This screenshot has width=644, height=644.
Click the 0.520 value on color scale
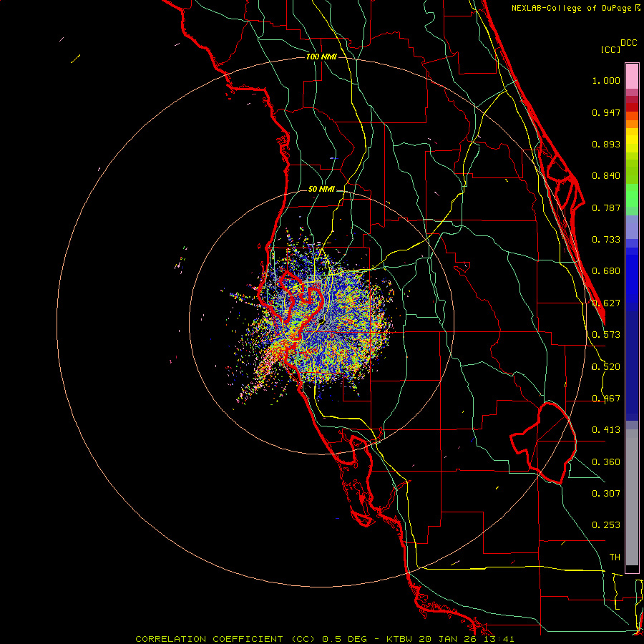point(606,367)
